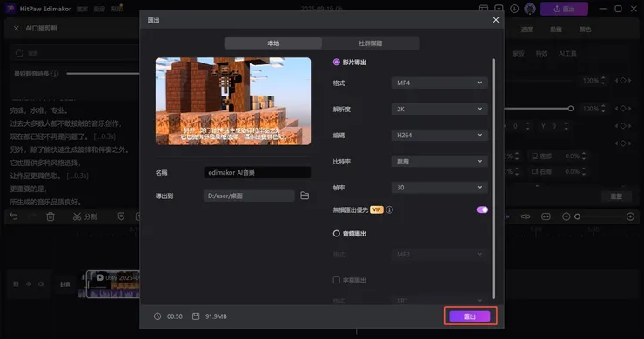Click info icon next to VIP badge

(x=389, y=209)
